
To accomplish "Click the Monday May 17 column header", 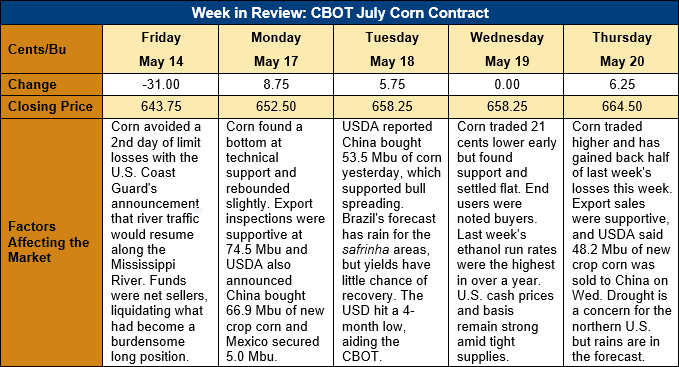I will pyautogui.click(x=276, y=49).
